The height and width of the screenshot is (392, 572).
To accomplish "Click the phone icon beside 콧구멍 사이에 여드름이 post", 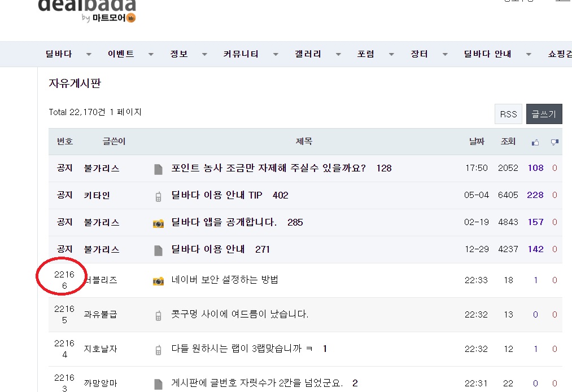I will coord(158,315).
